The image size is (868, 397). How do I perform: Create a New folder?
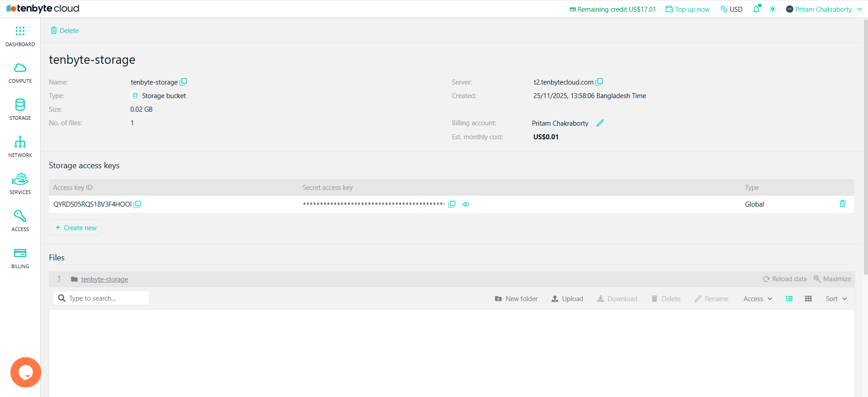click(516, 298)
